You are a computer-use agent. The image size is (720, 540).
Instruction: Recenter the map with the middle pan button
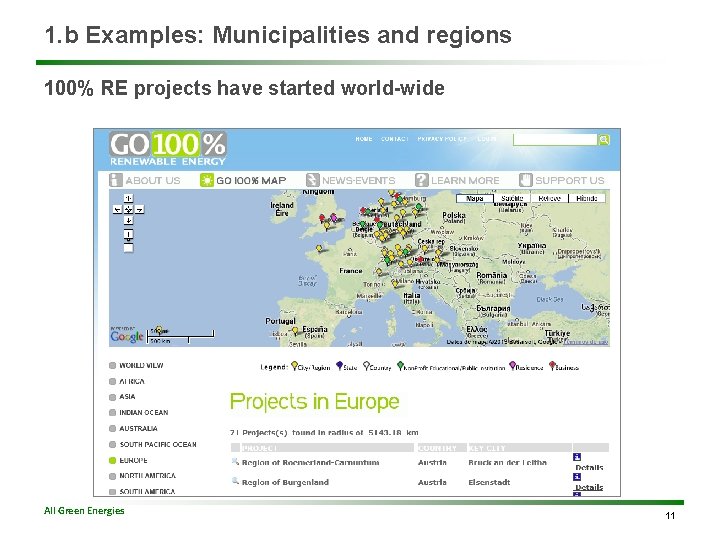pos(128,209)
